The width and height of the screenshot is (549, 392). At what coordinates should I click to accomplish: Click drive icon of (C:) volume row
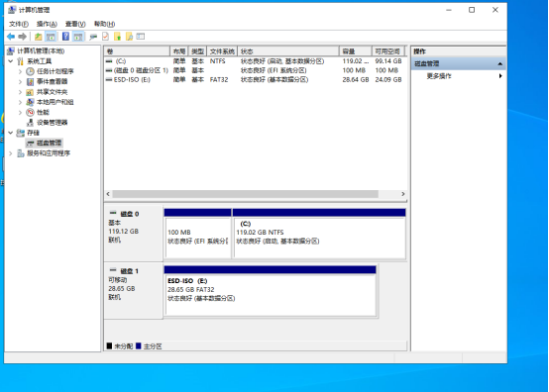coord(109,61)
